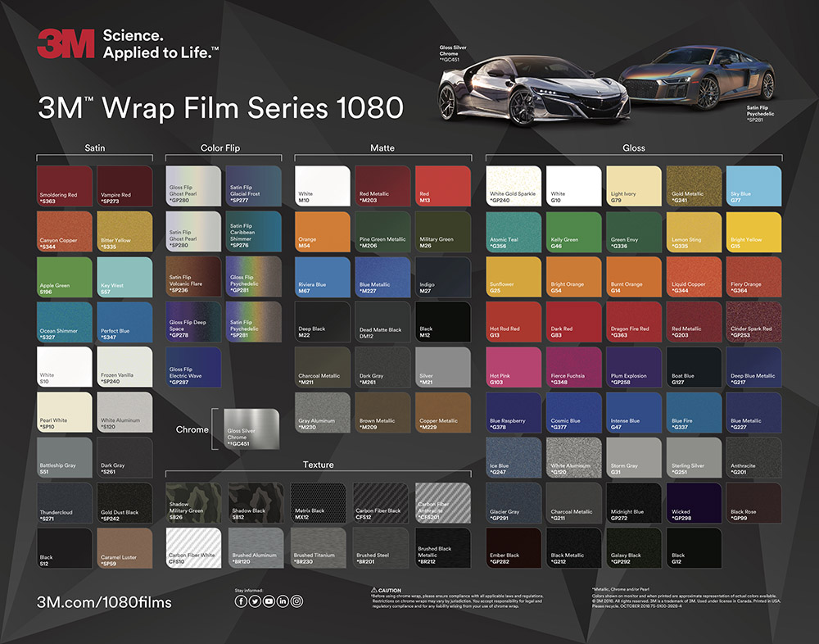Select the Gold Dust Black SP242 swatch
The height and width of the screenshot is (644, 819).
[124, 503]
